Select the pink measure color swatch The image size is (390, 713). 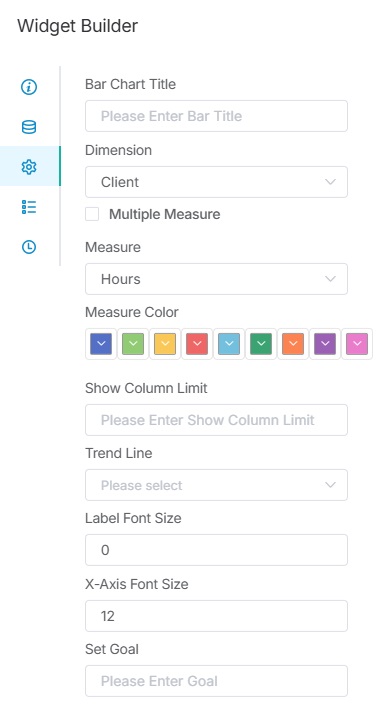tap(357, 344)
